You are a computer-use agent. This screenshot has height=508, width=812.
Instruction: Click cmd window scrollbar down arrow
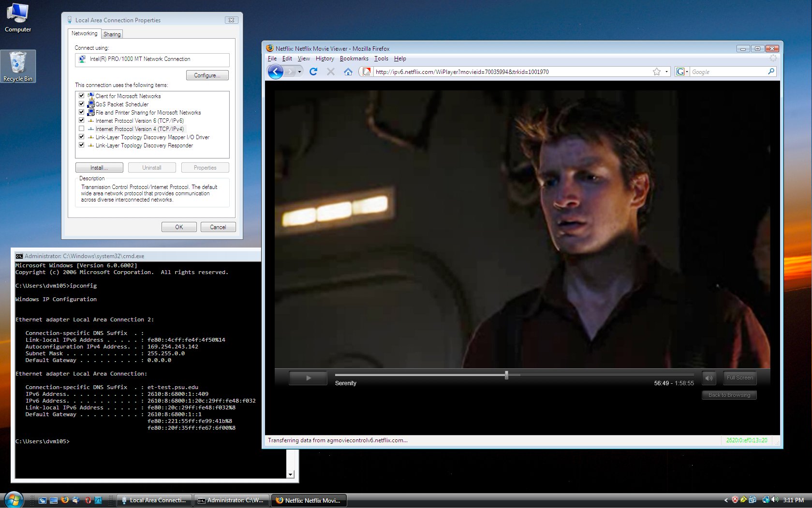click(290, 475)
